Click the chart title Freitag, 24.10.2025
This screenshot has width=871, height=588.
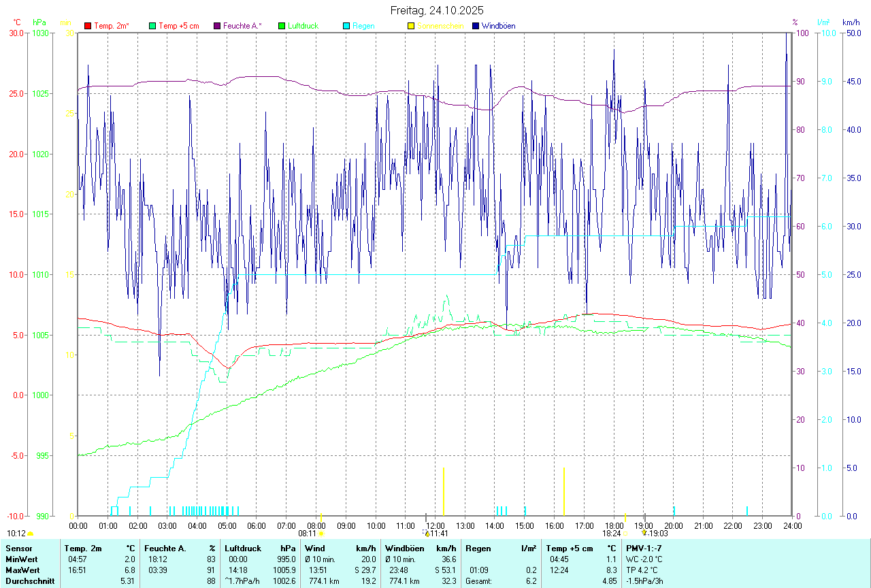[x=437, y=10]
